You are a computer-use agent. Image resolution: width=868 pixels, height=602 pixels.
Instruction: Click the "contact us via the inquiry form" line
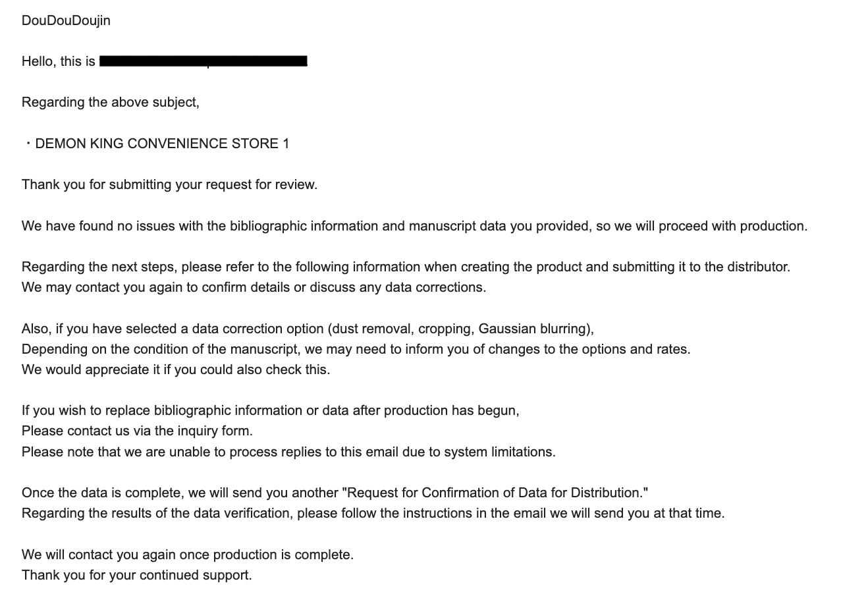[x=138, y=431]
